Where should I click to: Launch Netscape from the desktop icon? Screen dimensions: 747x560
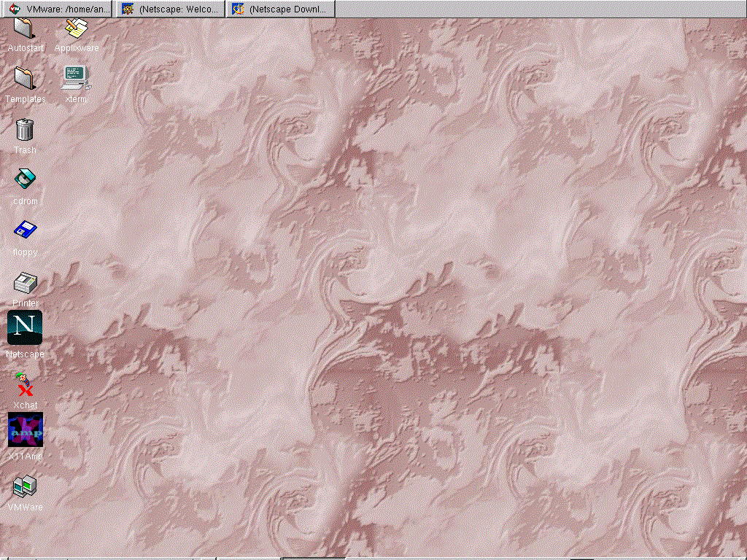(x=25, y=328)
